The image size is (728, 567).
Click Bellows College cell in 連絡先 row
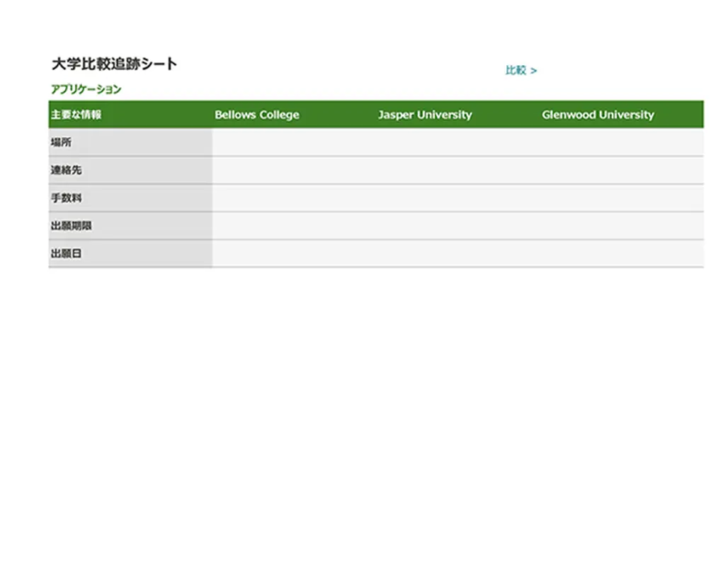point(295,170)
